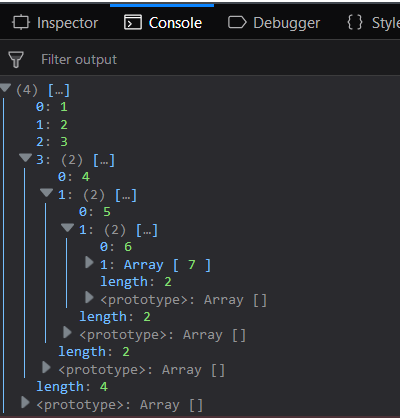Select the 2: 3 array entry
Screen dimensions: 400x418
pyautogui.click(x=52, y=142)
